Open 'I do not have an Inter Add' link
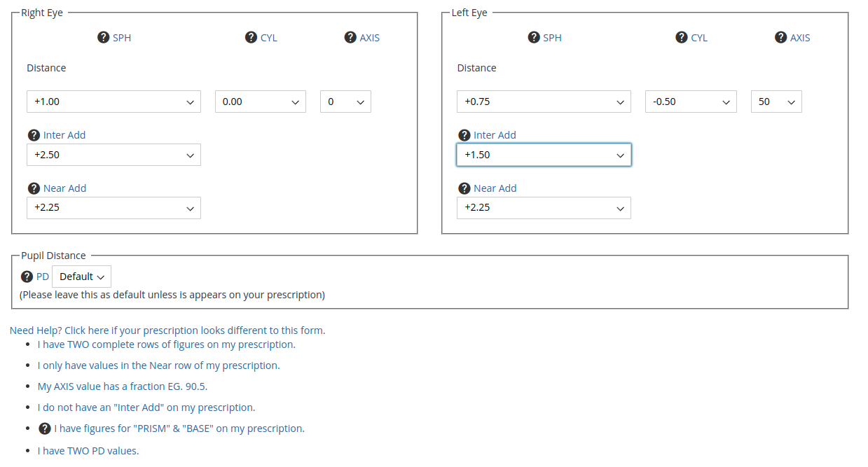The height and width of the screenshot is (467, 868). pyautogui.click(x=146, y=407)
